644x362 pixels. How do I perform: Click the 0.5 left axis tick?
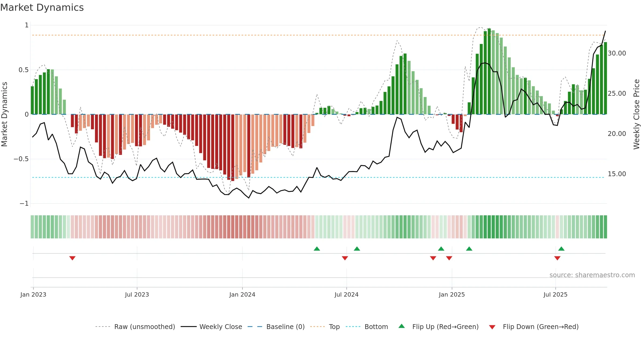[24, 70]
